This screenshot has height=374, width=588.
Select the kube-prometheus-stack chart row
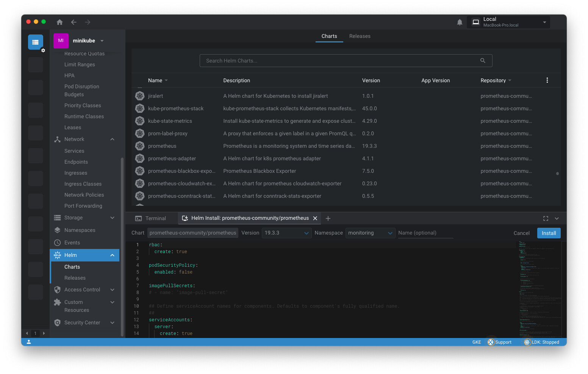pyautogui.click(x=176, y=108)
